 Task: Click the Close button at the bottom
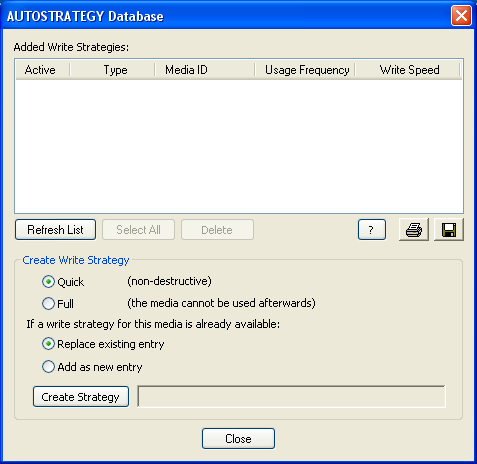[x=238, y=439]
